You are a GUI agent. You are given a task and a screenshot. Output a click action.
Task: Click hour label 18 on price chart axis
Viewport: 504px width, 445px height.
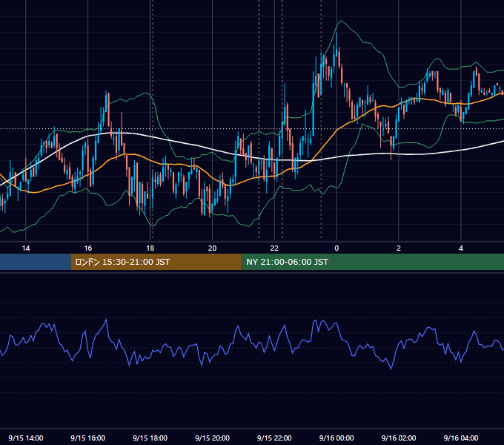coord(150,248)
